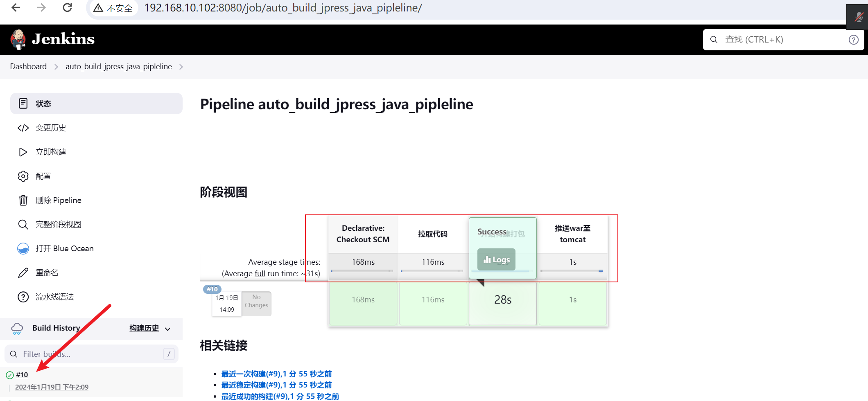Click the No Changes box for build #10
The image size is (868, 401).
257,304
